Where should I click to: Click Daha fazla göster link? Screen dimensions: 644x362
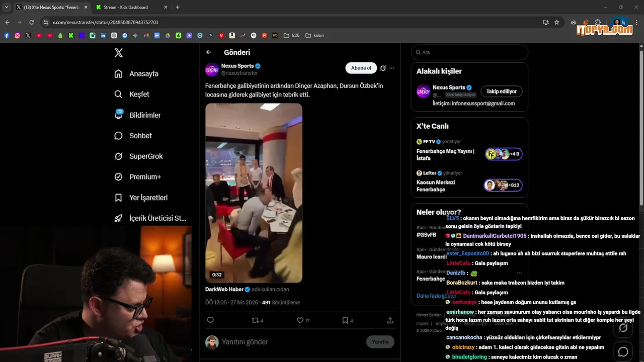(436, 296)
